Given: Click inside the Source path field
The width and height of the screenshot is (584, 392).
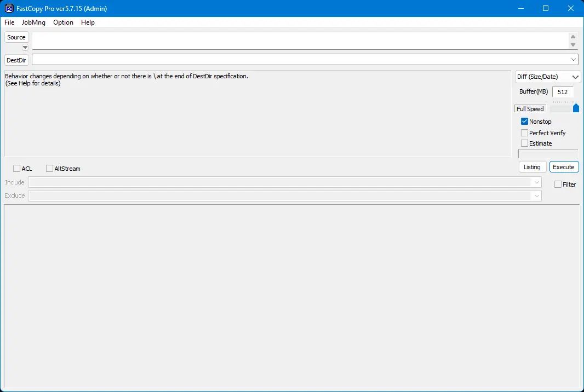Looking at the screenshot, I should point(300,41).
